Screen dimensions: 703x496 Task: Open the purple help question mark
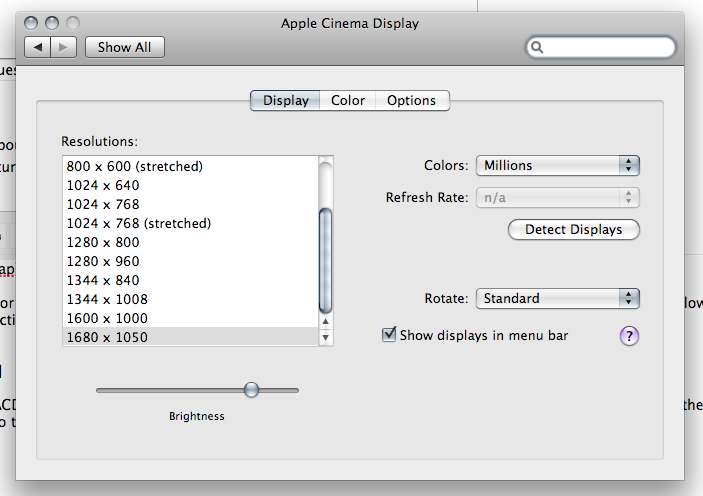point(629,336)
